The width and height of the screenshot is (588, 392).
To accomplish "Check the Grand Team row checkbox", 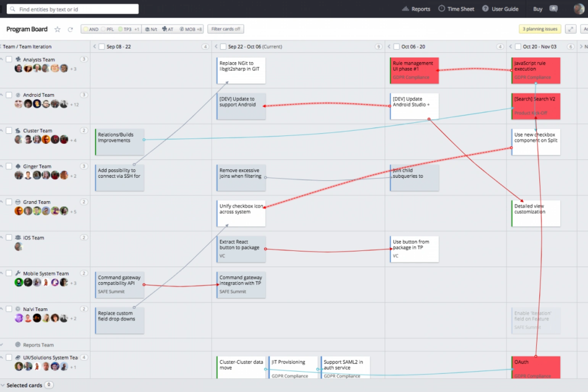I will click(x=9, y=202).
